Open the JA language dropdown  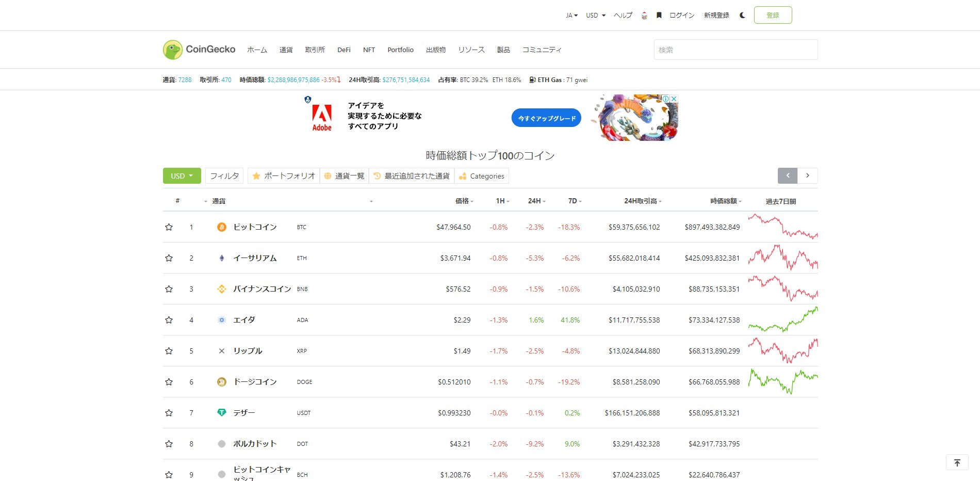[571, 15]
